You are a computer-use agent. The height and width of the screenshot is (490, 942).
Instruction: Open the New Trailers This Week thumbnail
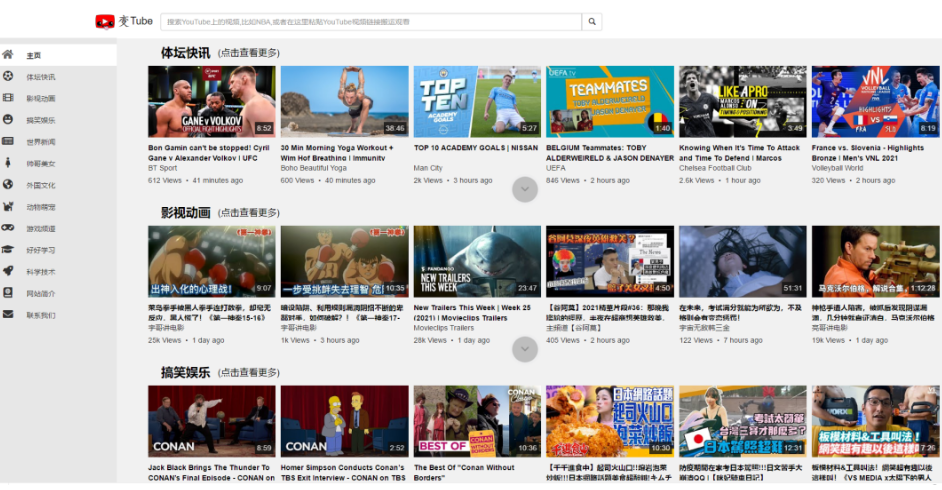tap(476, 261)
